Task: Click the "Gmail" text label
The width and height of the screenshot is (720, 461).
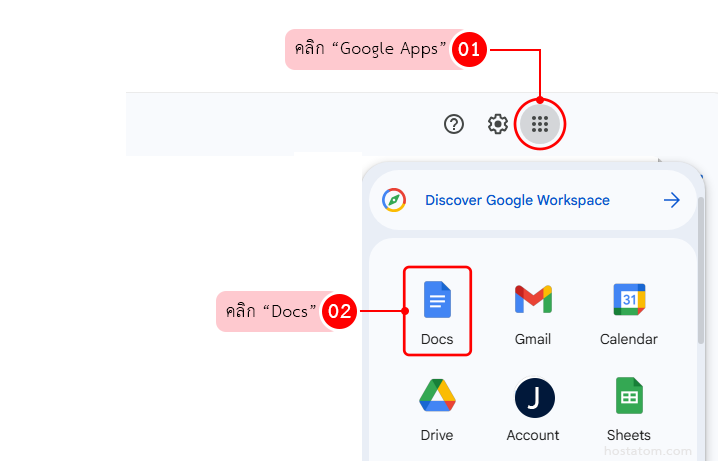Action: click(533, 339)
